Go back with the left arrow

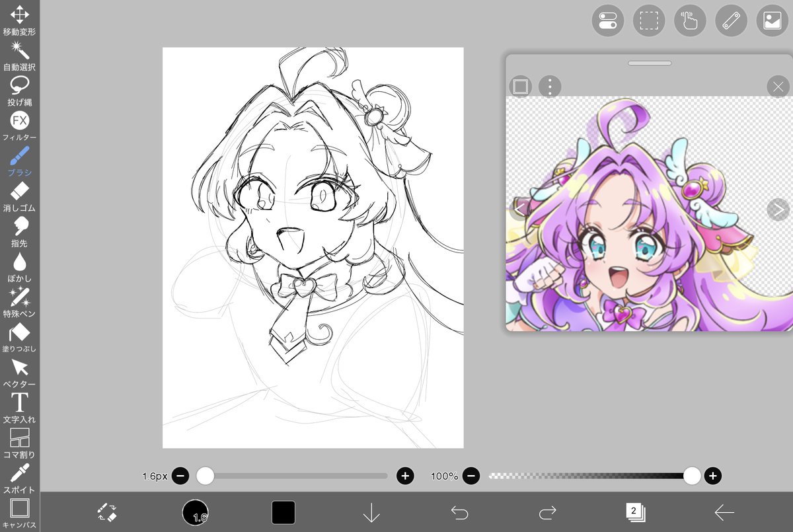pos(724,512)
